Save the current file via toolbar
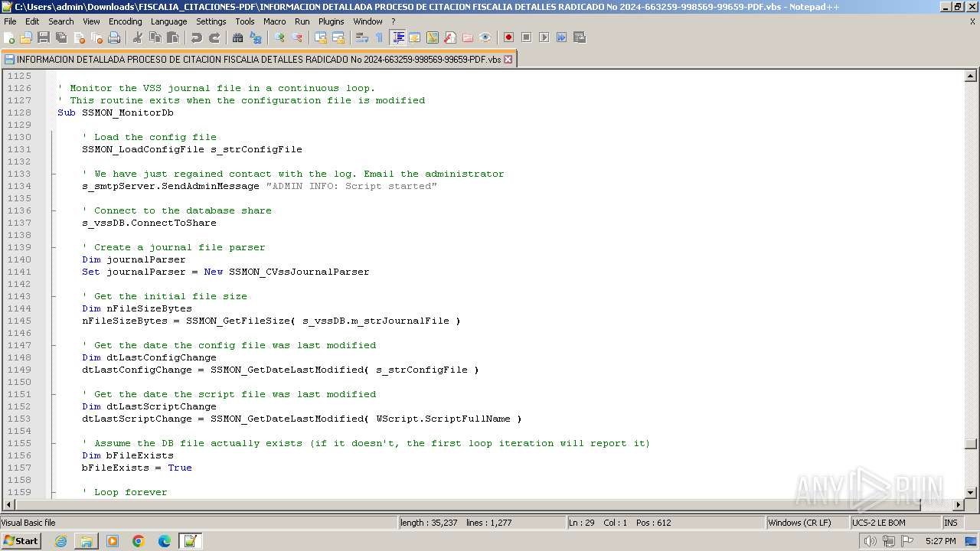 pyautogui.click(x=44, y=37)
